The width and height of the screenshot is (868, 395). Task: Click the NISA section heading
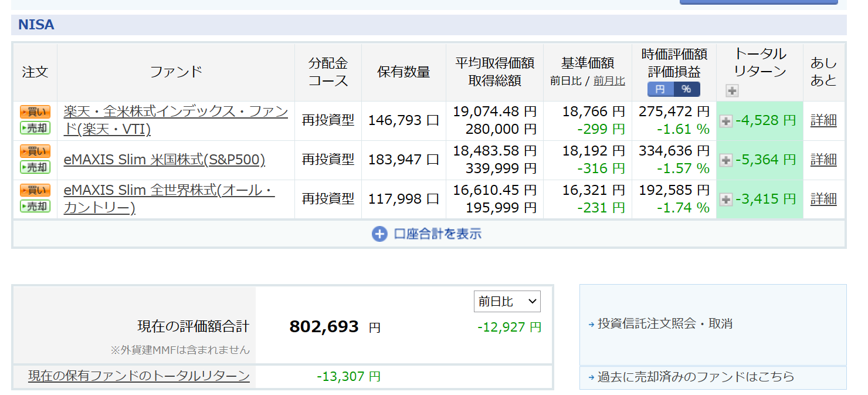(x=36, y=25)
